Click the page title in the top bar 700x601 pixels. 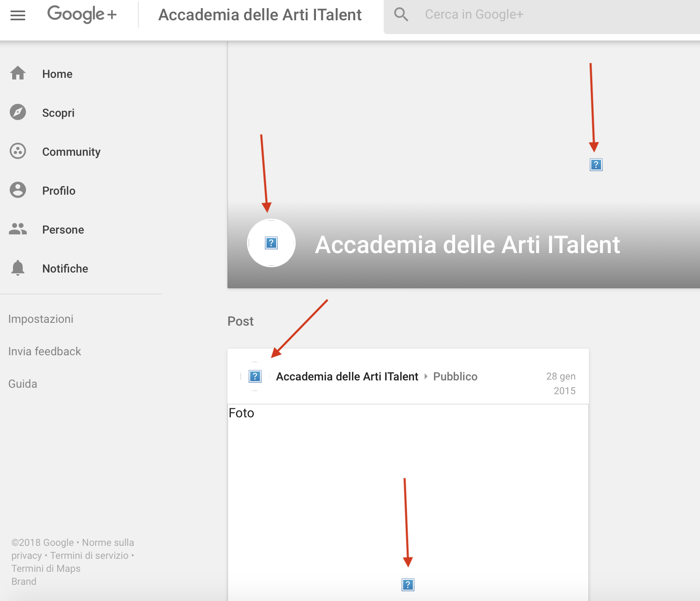coord(260,15)
